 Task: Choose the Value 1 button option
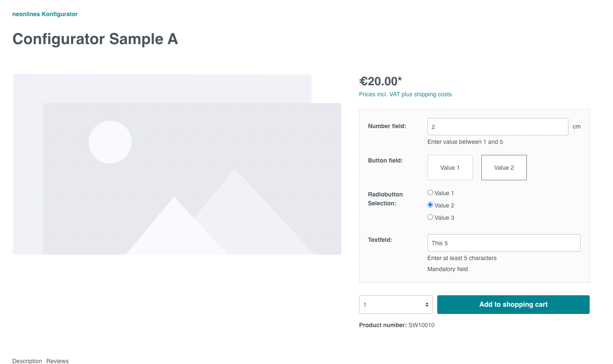click(450, 168)
